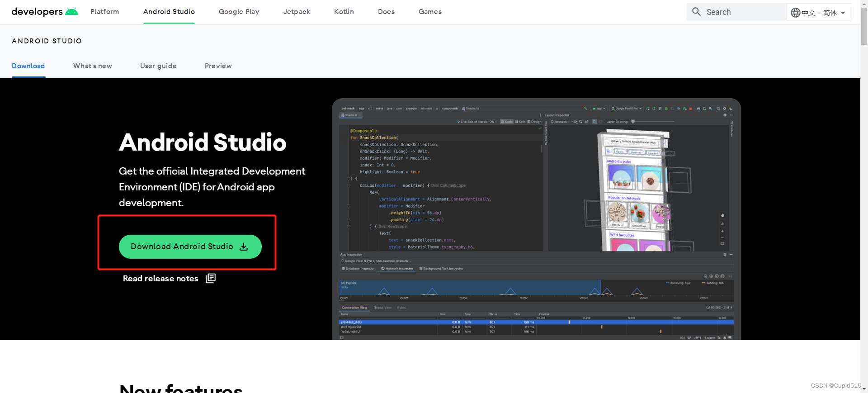Click the Android developers logo
Viewport: 868px width, 393px height.
pos(45,12)
